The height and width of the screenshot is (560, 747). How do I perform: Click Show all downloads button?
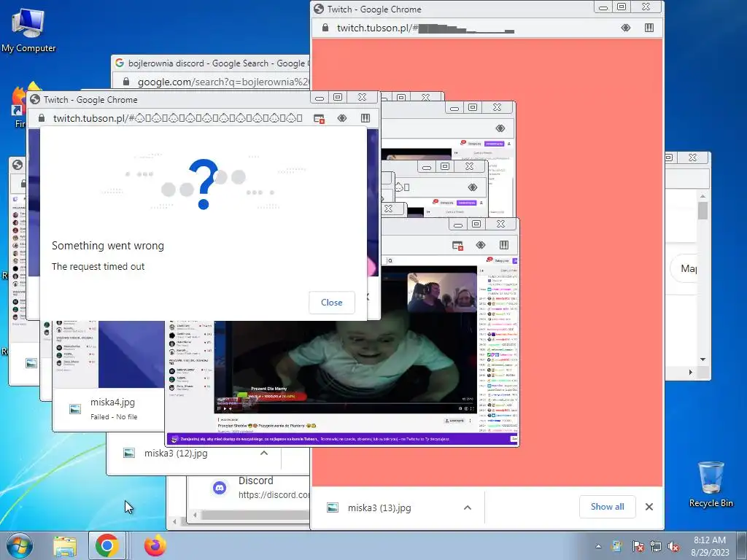pyautogui.click(x=608, y=507)
